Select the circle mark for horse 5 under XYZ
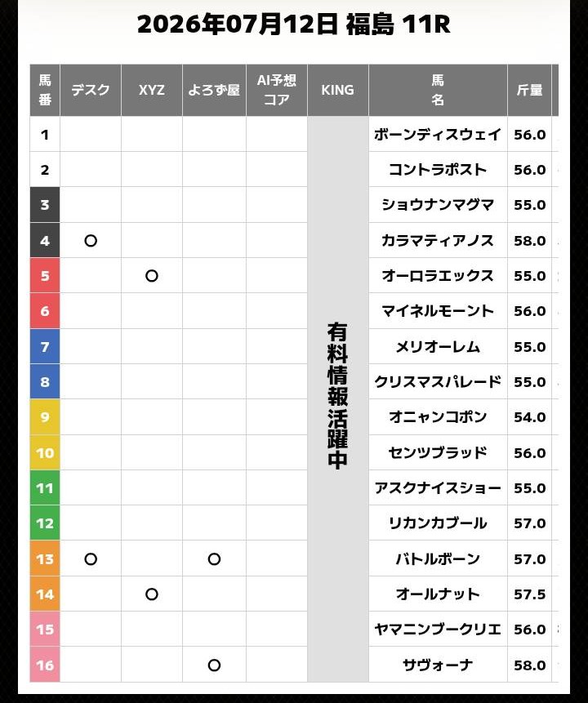This screenshot has height=703, width=588. click(152, 276)
